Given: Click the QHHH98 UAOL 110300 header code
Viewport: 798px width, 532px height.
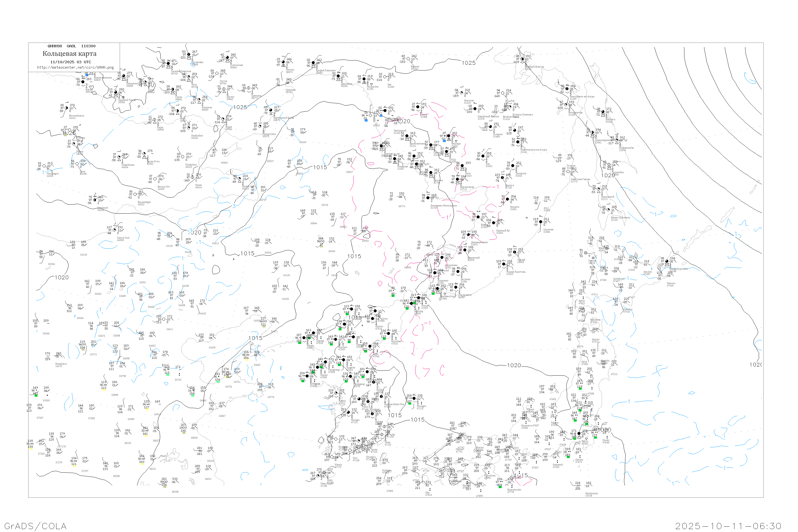Looking at the screenshot, I should [x=72, y=46].
